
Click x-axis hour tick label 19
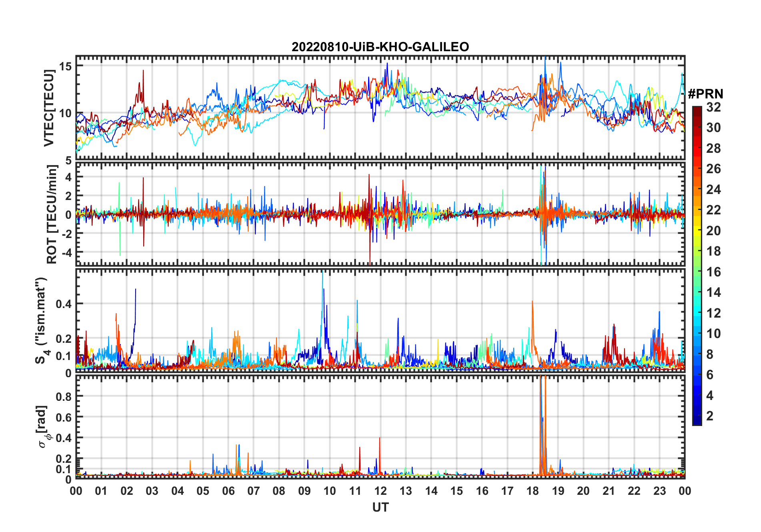tap(558, 491)
